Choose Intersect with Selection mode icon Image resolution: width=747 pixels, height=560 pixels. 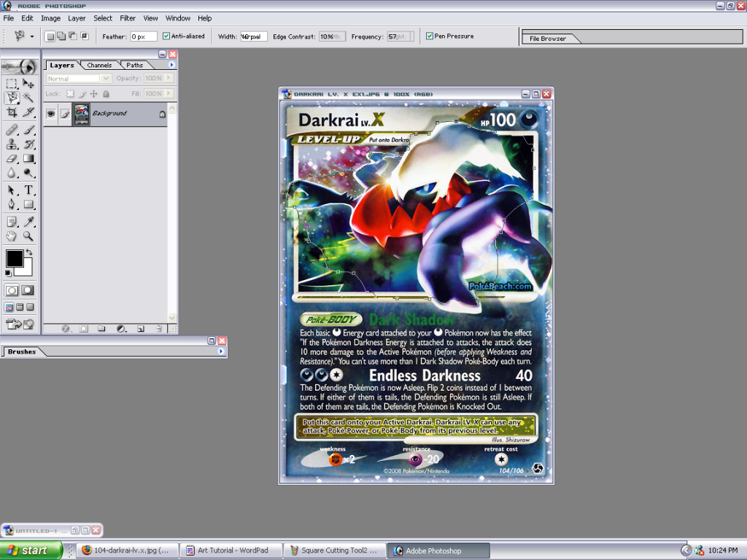(x=85, y=36)
